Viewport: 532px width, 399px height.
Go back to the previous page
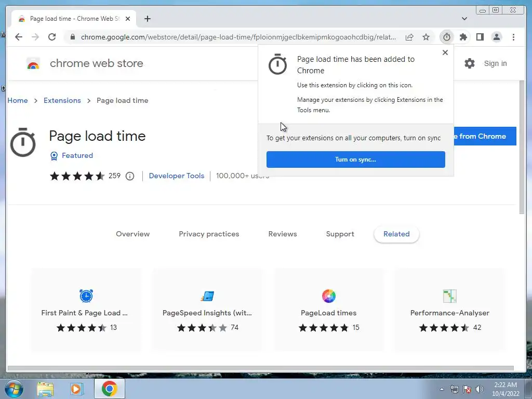tap(19, 37)
